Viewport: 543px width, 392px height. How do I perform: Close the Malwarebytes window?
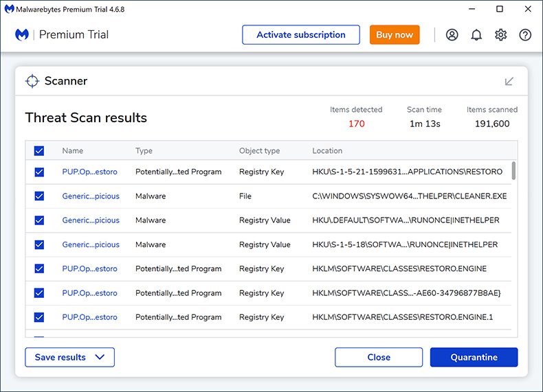(x=528, y=9)
